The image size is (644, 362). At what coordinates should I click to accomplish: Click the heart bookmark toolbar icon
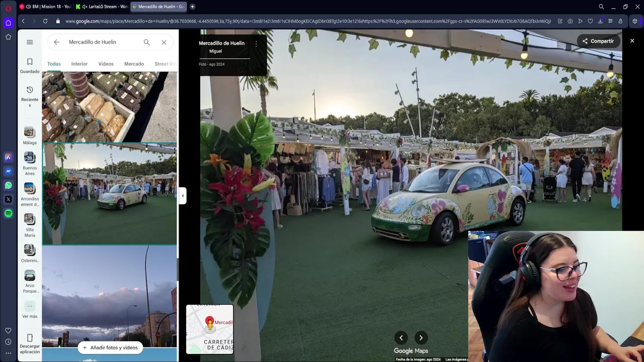(590, 21)
